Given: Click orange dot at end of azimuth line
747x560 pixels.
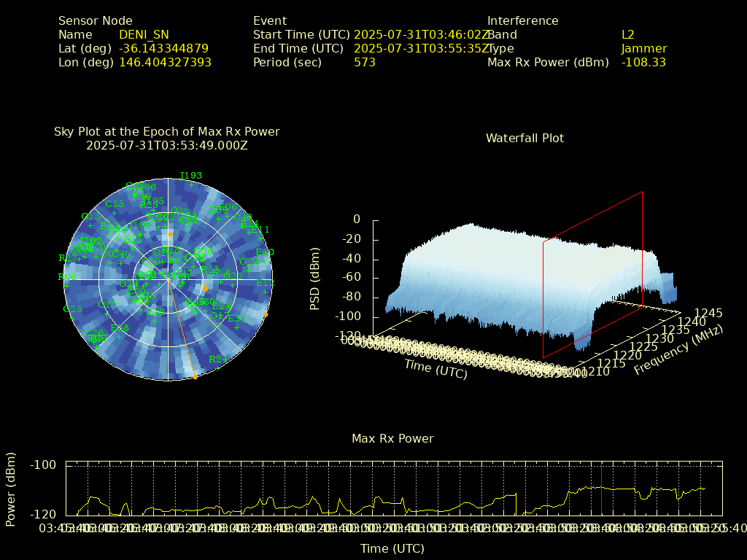Looking at the screenshot, I should (x=195, y=377).
